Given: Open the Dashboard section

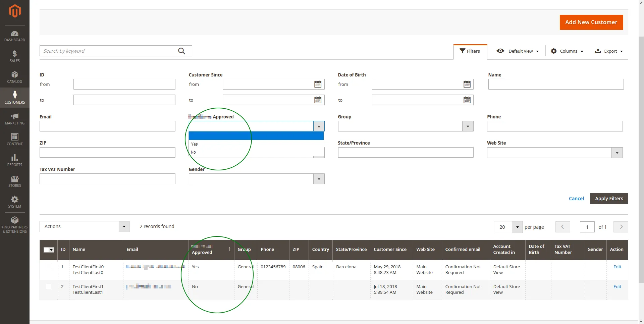Looking at the screenshot, I should pos(15,36).
